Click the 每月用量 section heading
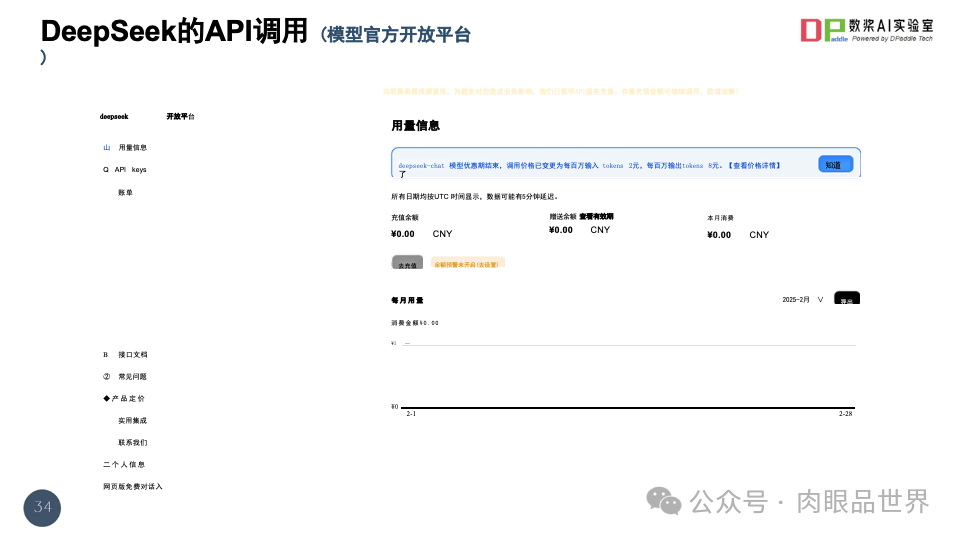 click(407, 300)
